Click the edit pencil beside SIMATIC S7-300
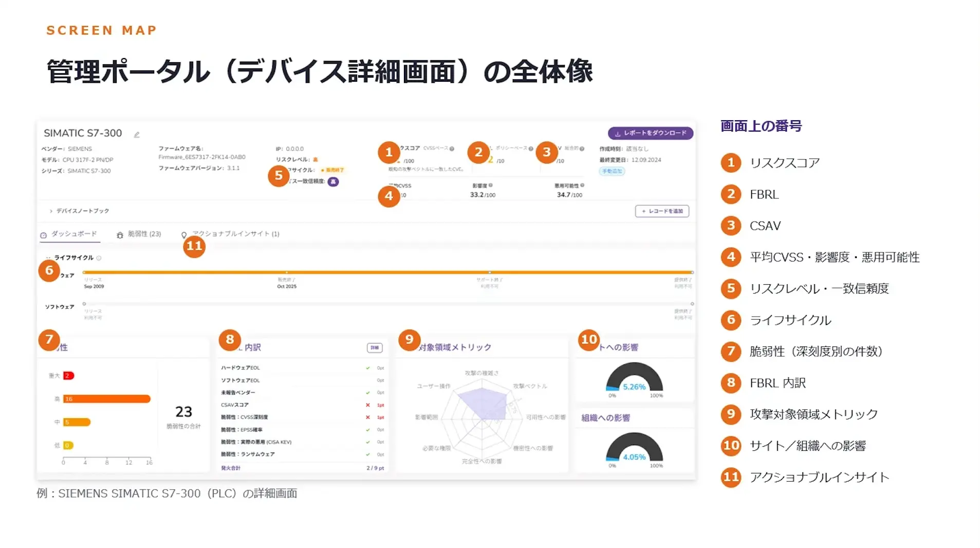Viewport: 980px width, 548px height. tap(137, 135)
